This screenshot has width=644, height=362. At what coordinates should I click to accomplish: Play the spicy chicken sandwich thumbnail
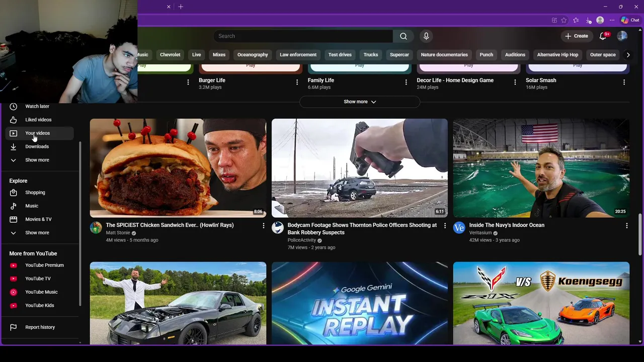(x=178, y=168)
